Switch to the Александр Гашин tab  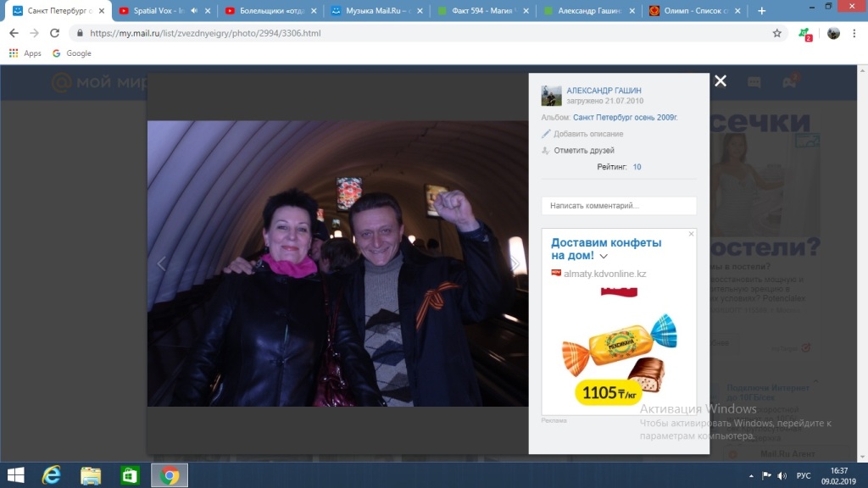591,10
